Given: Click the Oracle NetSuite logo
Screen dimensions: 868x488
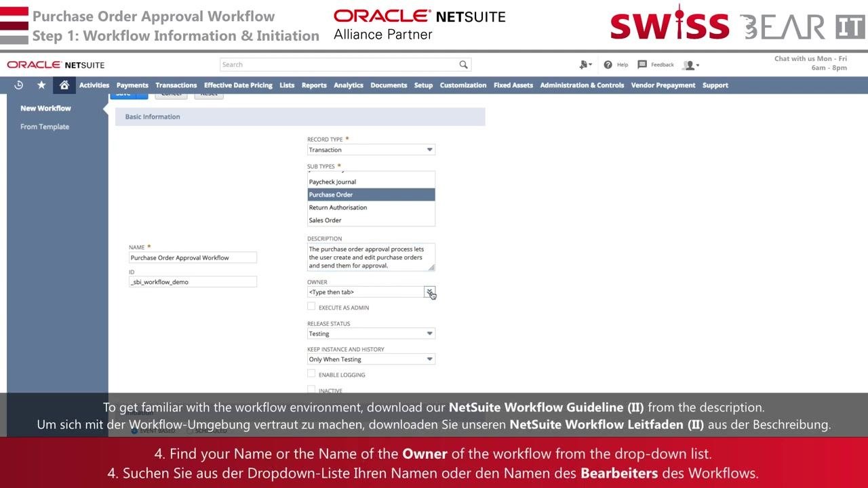Looking at the screenshot, I should (x=56, y=65).
